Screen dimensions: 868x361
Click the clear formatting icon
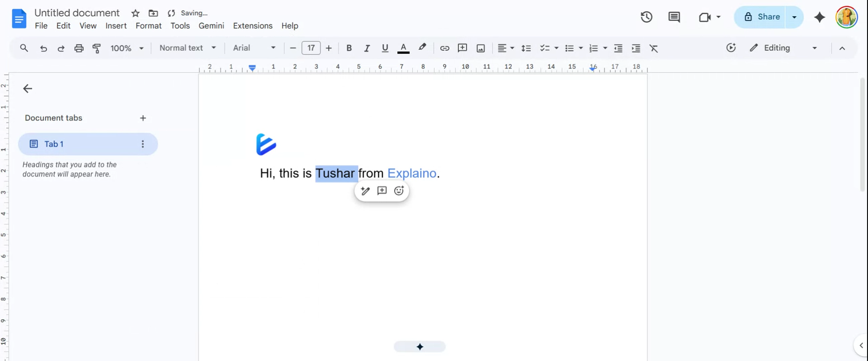[654, 48]
